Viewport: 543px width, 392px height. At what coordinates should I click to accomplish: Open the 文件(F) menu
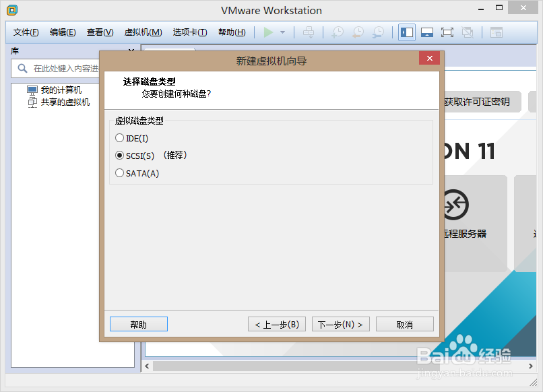click(x=26, y=32)
